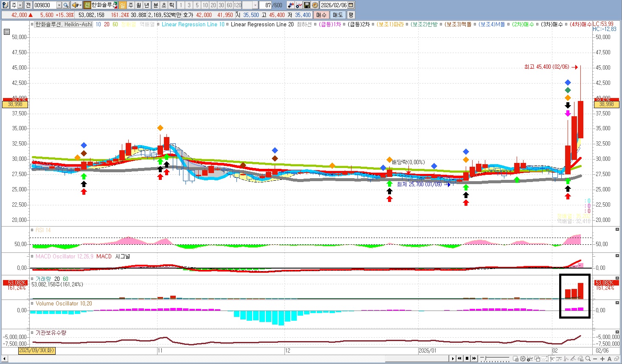Click the gear settings icon in bottom toolbar
The width and height of the screenshot is (622, 364).
pyautogui.click(x=523, y=359)
